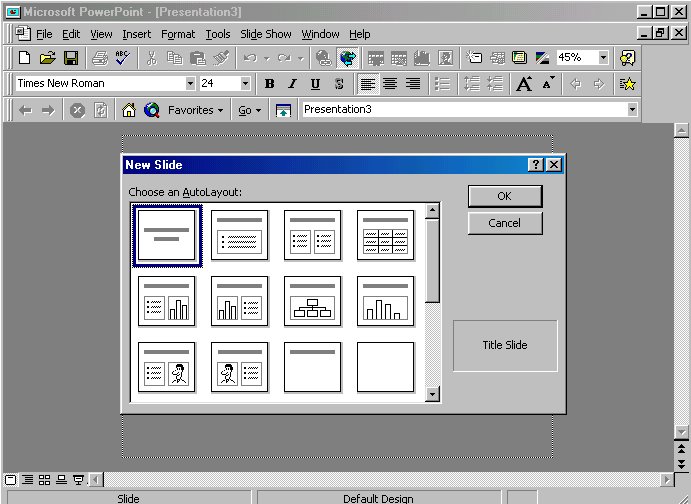Open the Redo history dropdown arrow
The width and height of the screenshot is (691, 504).
coord(301,58)
